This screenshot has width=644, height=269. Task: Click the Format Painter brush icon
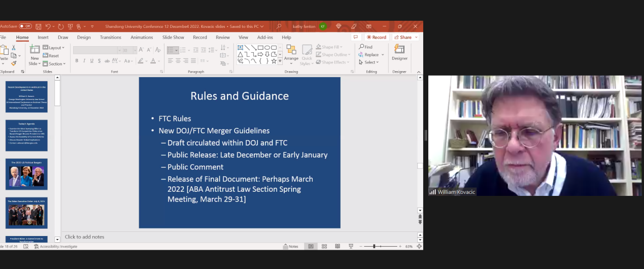(x=14, y=63)
